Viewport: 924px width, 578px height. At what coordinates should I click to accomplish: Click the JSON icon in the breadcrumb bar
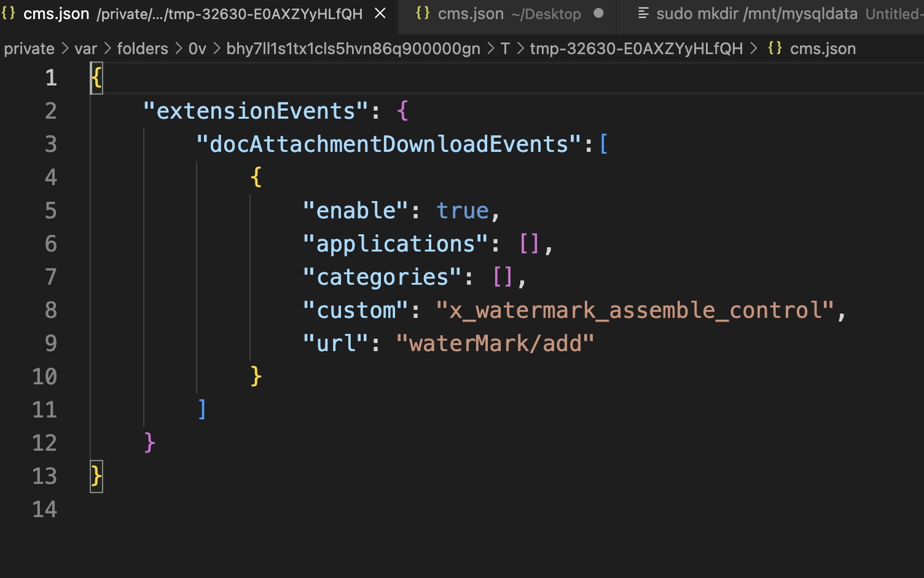pyautogui.click(x=775, y=49)
